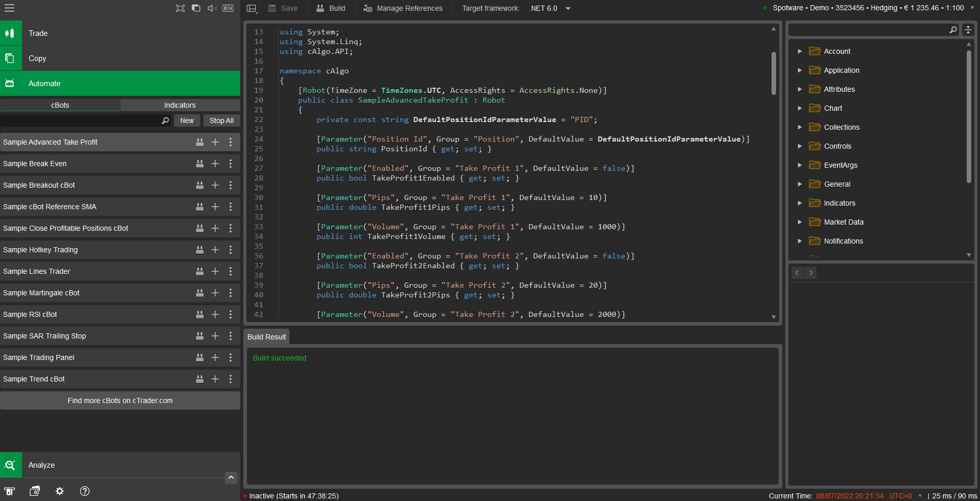Click the API tree vertical scrollbar
Image resolution: width=980 pixels, height=501 pixels.
969,116
